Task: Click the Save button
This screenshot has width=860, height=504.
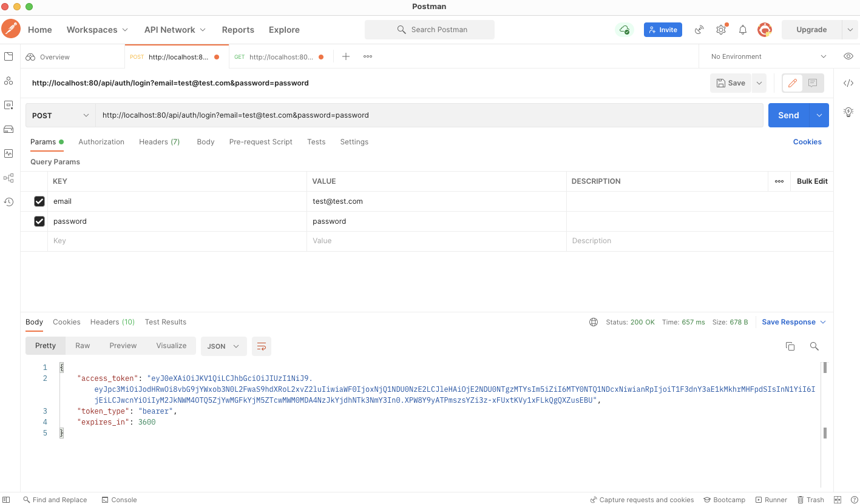Action: point(731,83)
